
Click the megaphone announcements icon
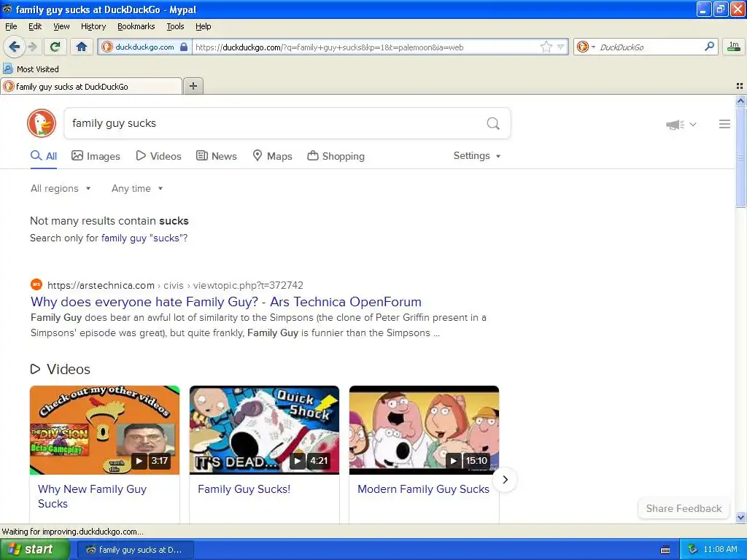point(675,125)
